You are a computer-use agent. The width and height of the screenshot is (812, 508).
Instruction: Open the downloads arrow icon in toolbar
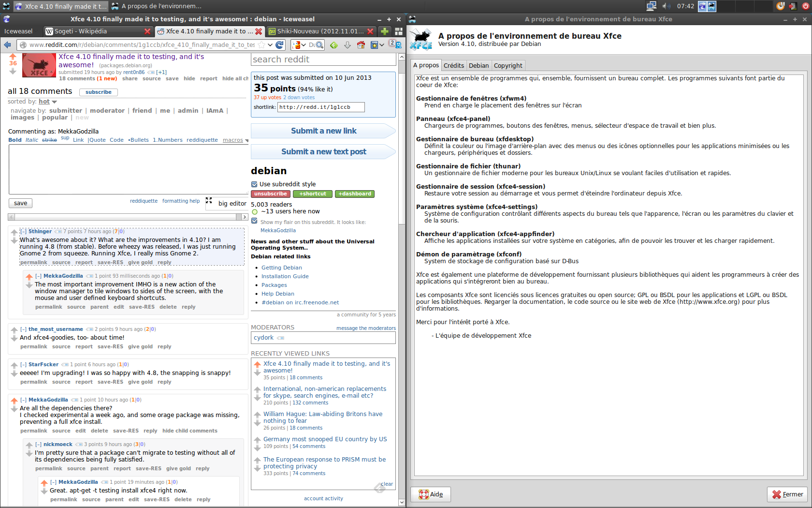coord(347,45)
